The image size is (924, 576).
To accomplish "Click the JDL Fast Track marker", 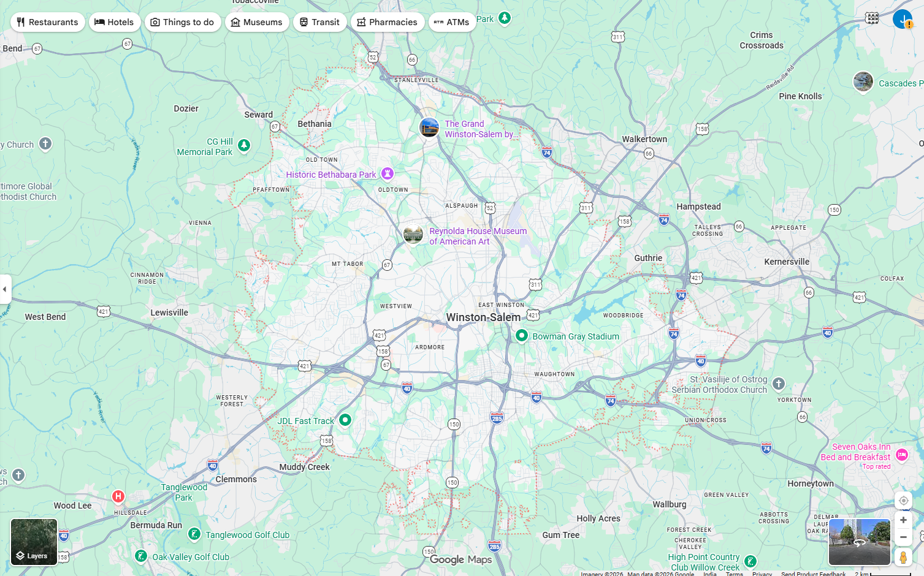I will click(x=345, y=420).
